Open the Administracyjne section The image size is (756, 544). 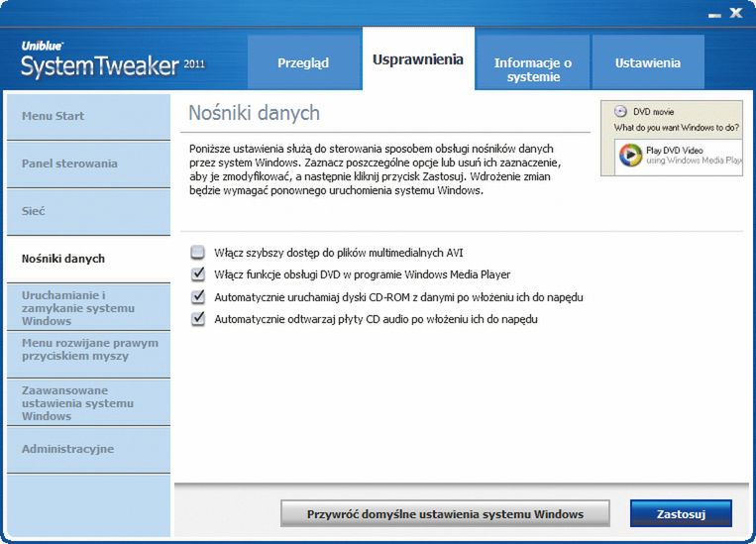point(89,450)
